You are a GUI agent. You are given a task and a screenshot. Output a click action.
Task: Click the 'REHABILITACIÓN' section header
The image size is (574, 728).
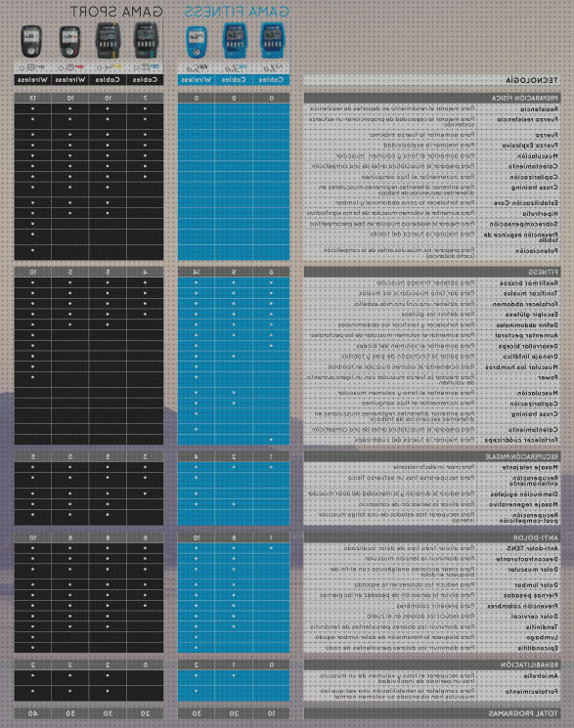tap(432, 664)
